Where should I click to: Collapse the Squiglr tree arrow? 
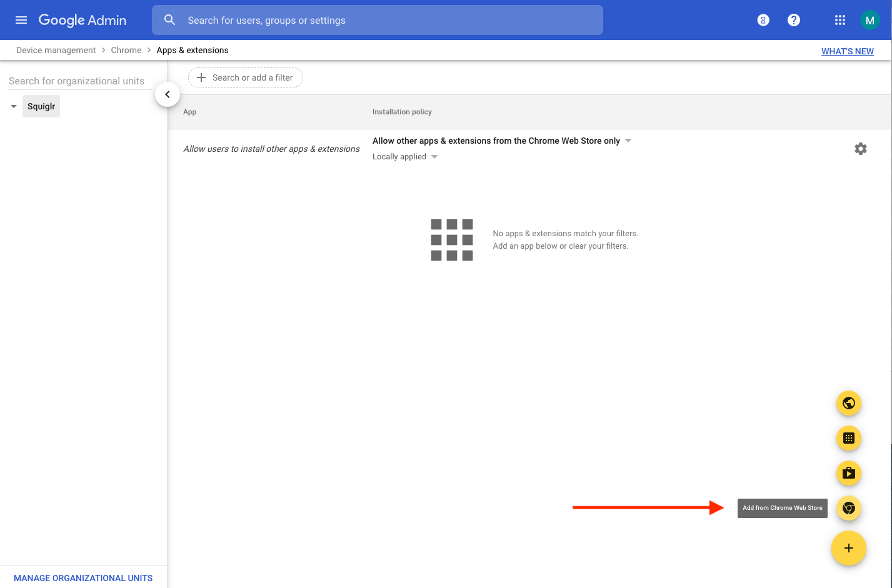coord(14,106)
